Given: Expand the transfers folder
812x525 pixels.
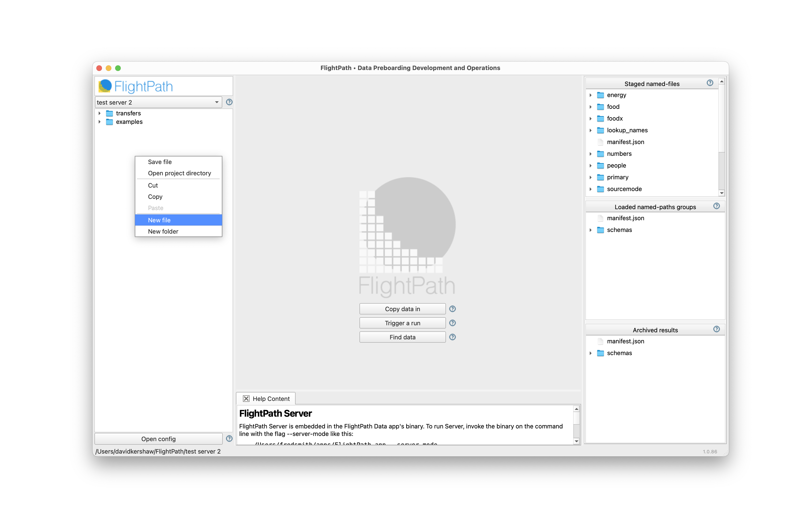Looking at the screenshot, I should coord(99,113).
